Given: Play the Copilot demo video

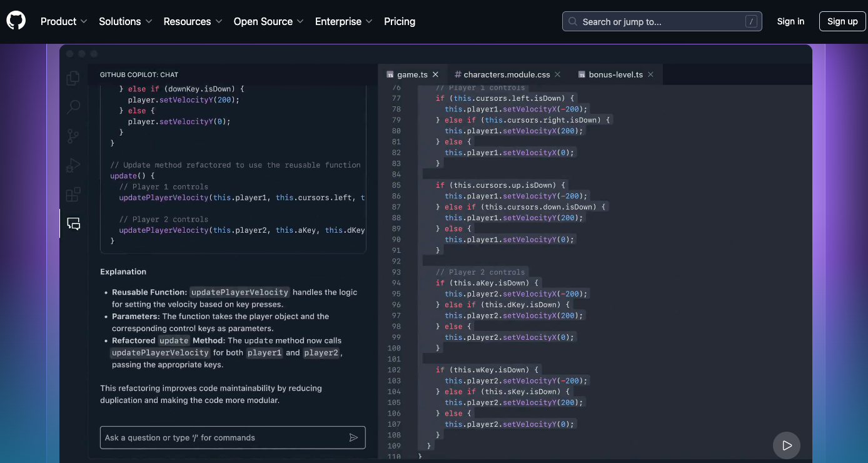Looking at the screenshot, I should (x=787, y=445).
